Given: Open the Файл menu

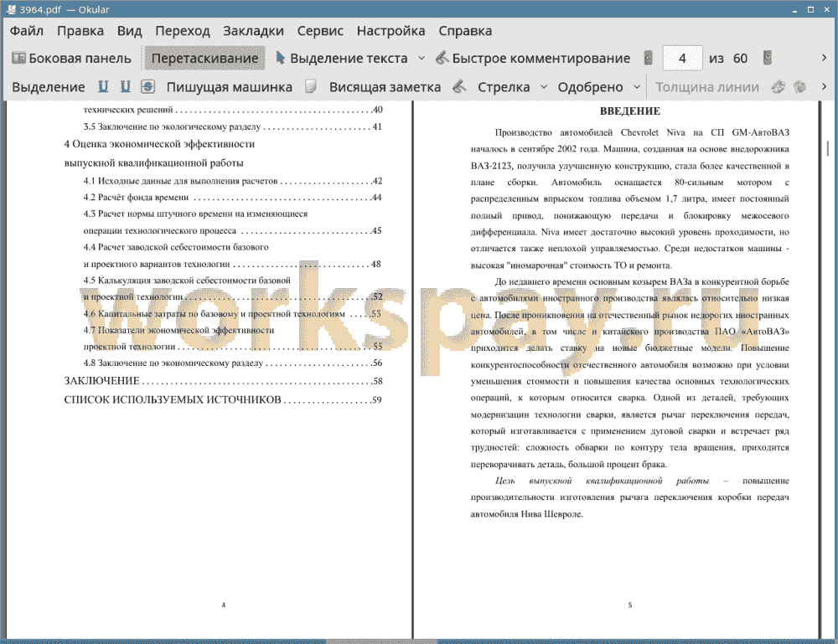Looking at the screenshot, I should pos(27,31).
